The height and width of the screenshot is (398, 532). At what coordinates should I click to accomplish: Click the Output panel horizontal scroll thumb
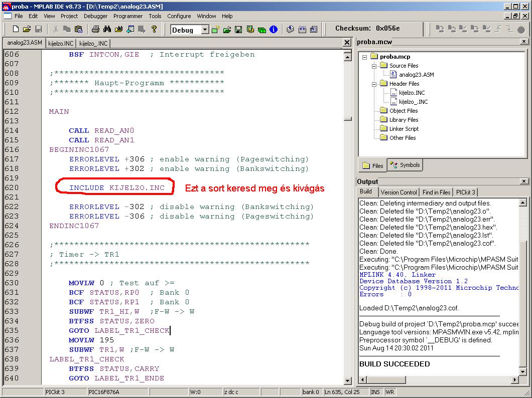(x=386, y=380)
